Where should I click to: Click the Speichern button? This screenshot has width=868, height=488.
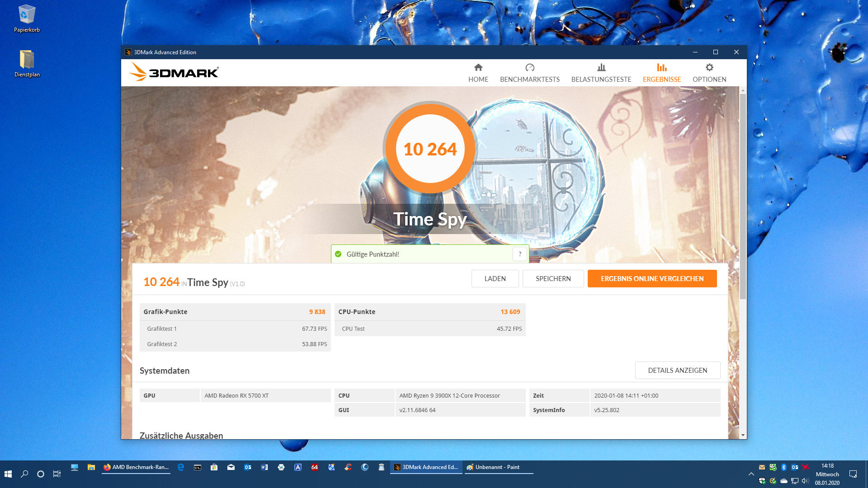pos(553,279)
